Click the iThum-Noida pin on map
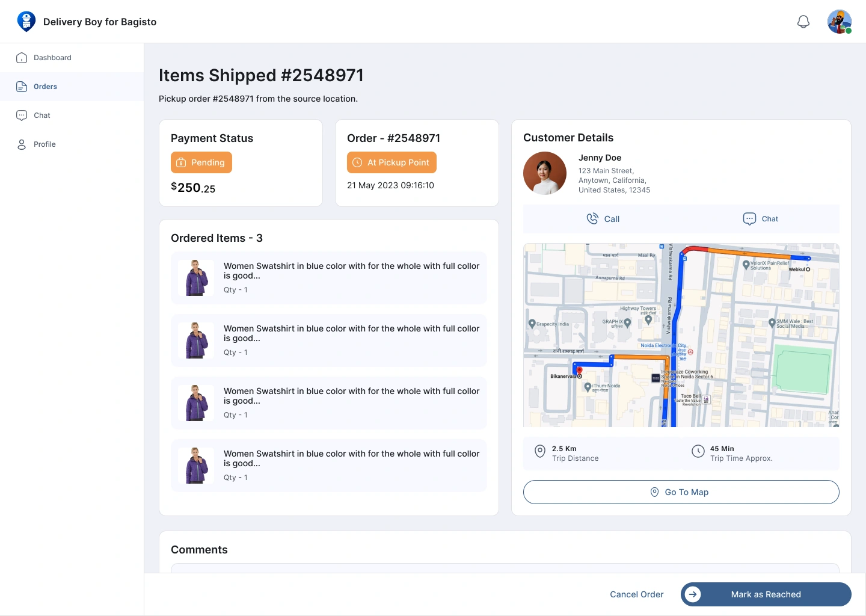 pos(588,388)
